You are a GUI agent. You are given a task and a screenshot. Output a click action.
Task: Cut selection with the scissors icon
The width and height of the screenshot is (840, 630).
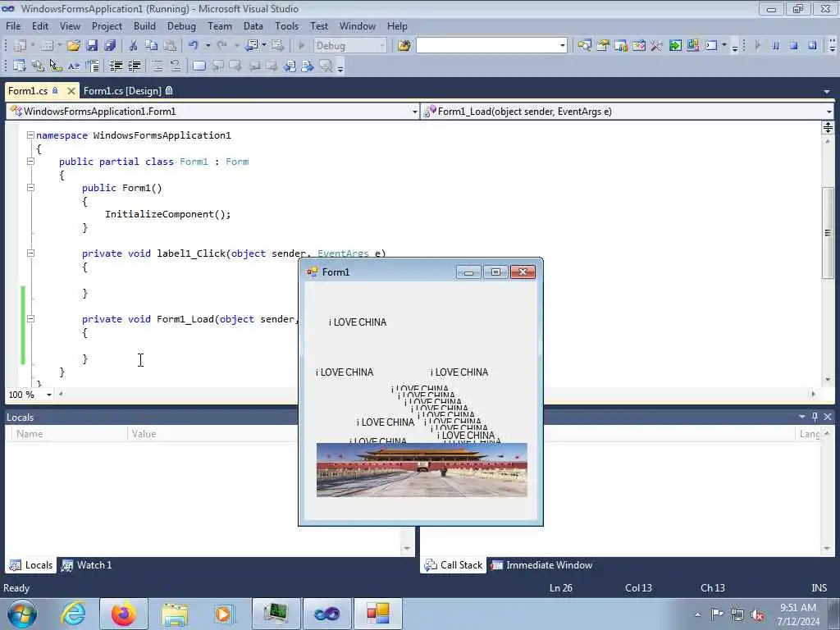coord(134,46)
